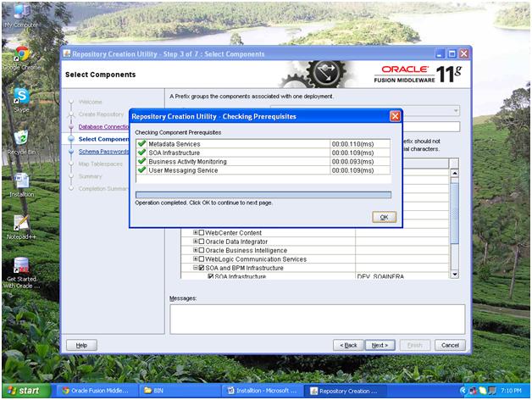Screen dimensions: 532x400
Task: Minimize the Repository Creation Utility window
Action: click(440, 53)
